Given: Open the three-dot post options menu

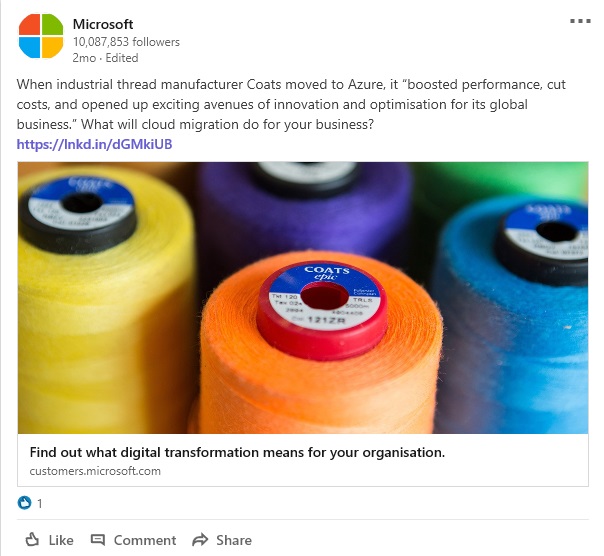Looking at the screenshot, I should pos(579,21).
